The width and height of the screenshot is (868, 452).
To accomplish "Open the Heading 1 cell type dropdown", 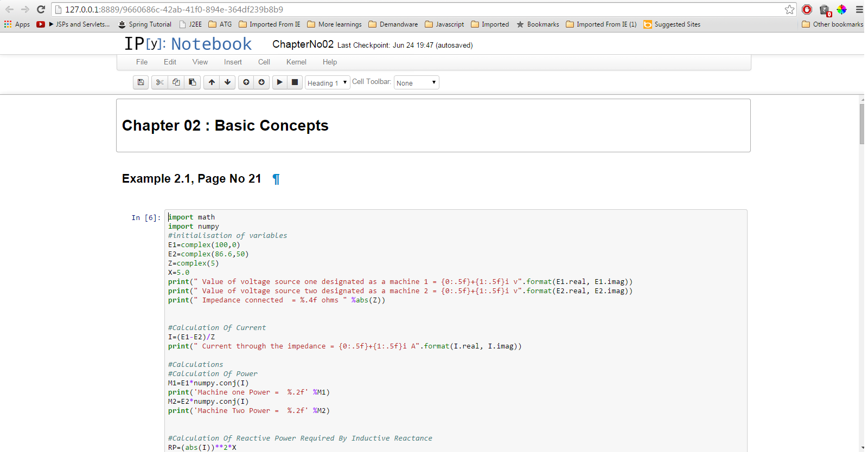I will [x=327, y=83].
